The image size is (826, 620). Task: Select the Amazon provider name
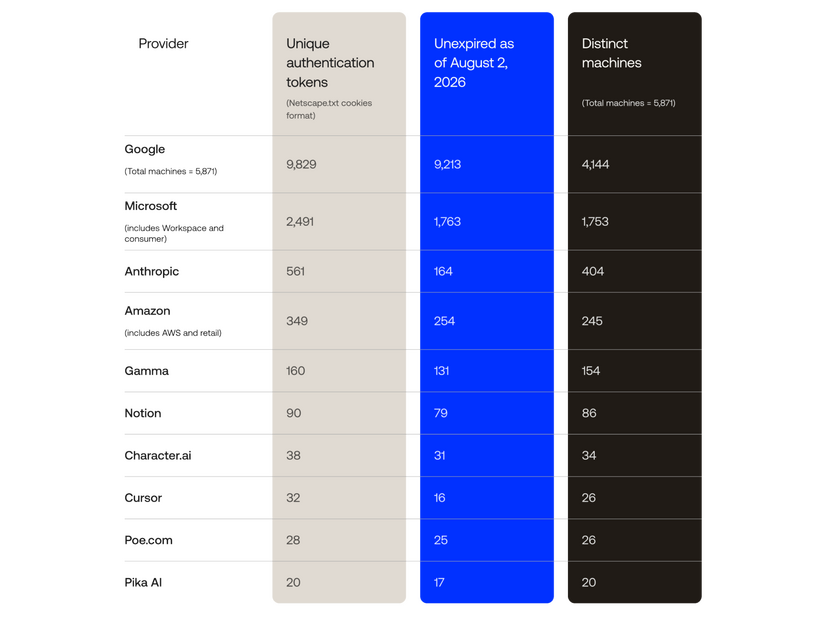click(147, 311)
